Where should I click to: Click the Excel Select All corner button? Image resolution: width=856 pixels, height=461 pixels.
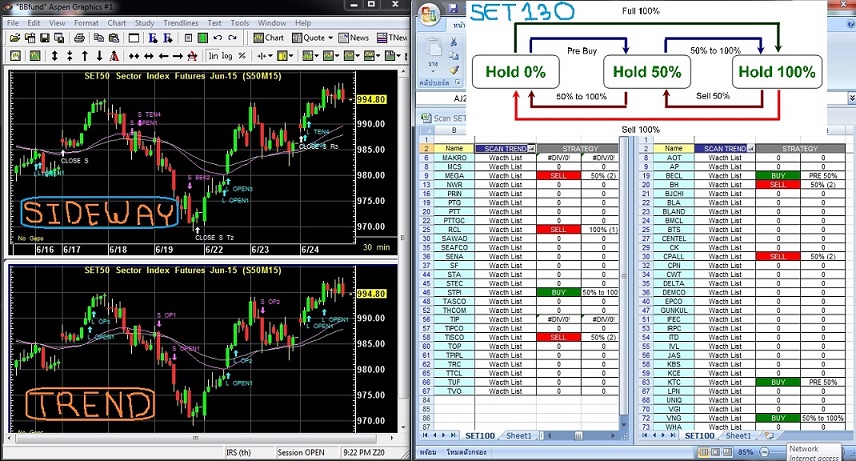pos(426,131)
